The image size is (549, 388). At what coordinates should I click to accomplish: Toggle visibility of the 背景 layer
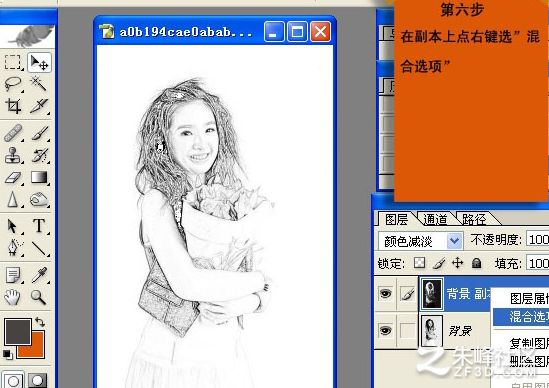click(385, 331)
